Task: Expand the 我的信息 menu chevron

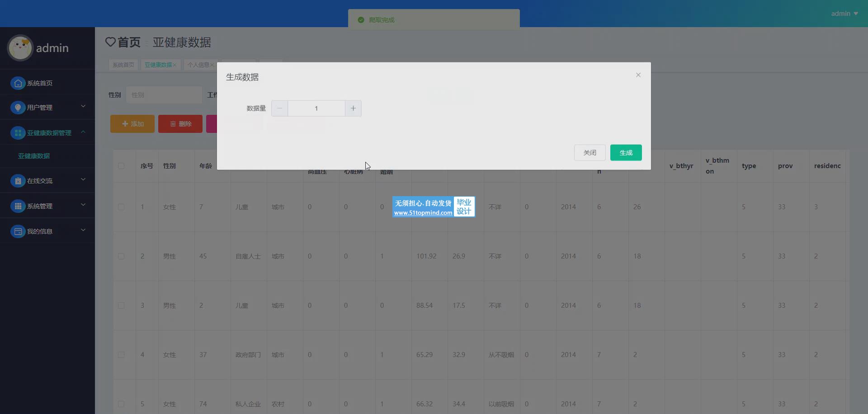Action: [83, 230]
